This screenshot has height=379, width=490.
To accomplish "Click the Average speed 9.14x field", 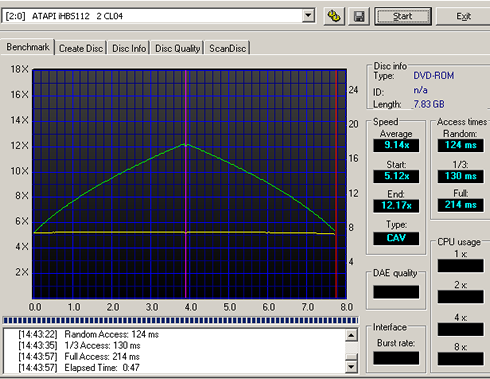I will 396,145.
